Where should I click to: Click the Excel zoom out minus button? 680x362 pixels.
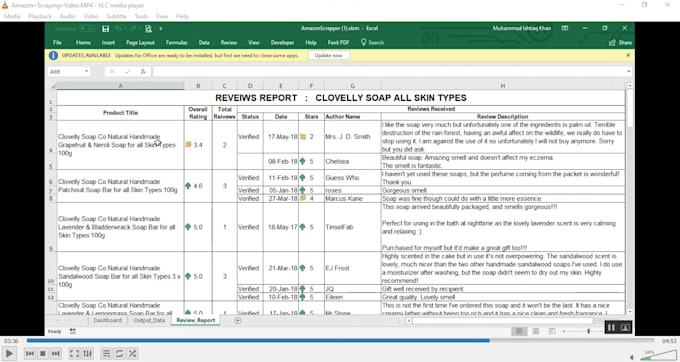(563, 332)
